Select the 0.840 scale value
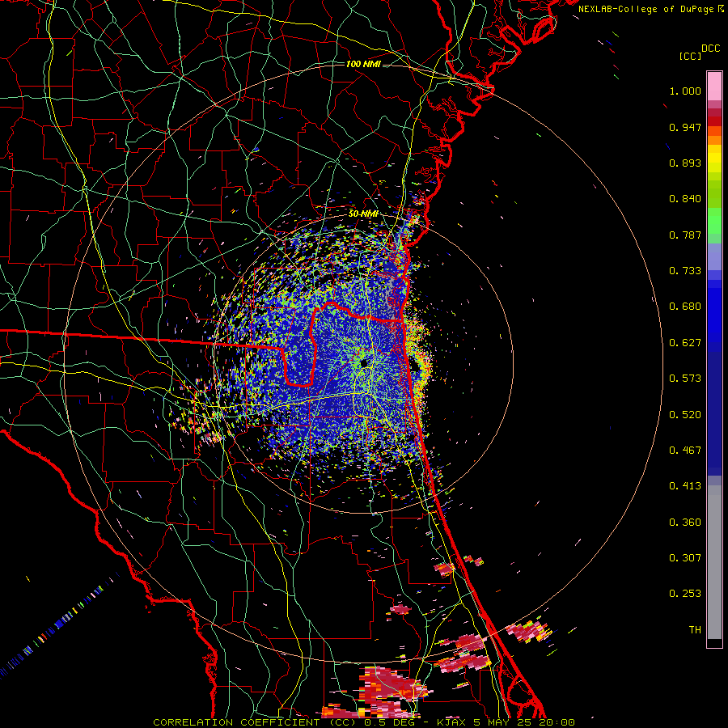Screen dimensions: 728x728 (685, 199)
